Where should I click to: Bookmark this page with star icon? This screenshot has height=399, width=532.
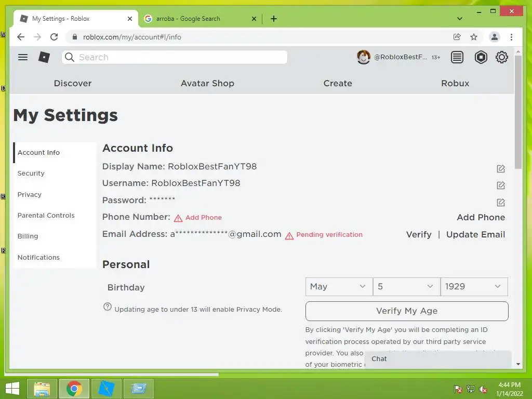point(474,37)
